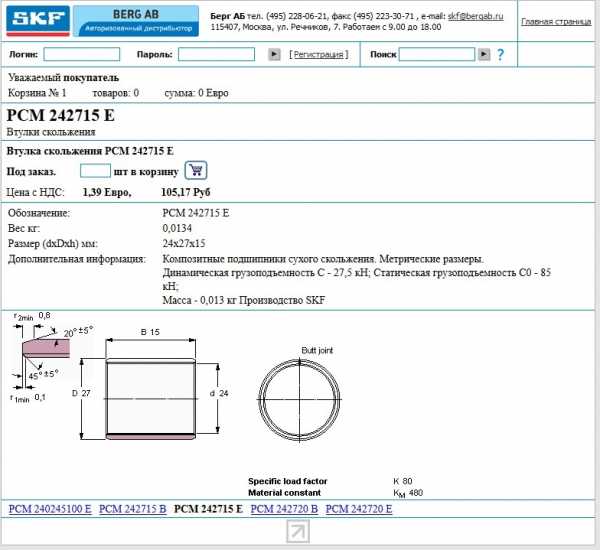Click the arrow icon at page bottom
600x550 pixels.
298,533
